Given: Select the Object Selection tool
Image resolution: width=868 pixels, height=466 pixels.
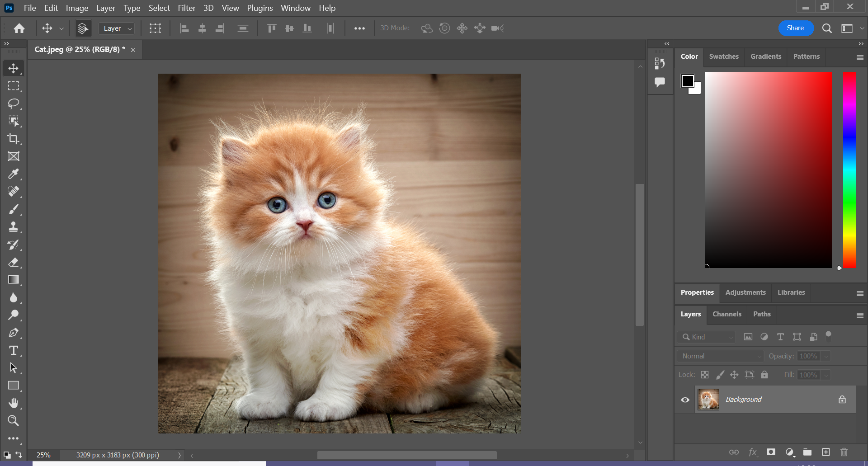Looking at the screenshot, I should [14, 121].
